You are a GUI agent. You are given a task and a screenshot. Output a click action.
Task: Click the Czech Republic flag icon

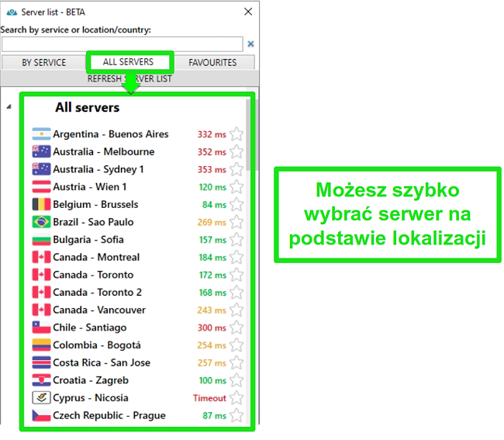tap(41, 416)
